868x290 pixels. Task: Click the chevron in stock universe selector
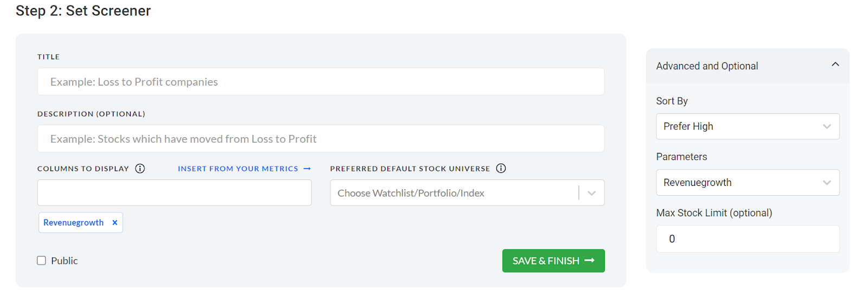click(592, 193)
